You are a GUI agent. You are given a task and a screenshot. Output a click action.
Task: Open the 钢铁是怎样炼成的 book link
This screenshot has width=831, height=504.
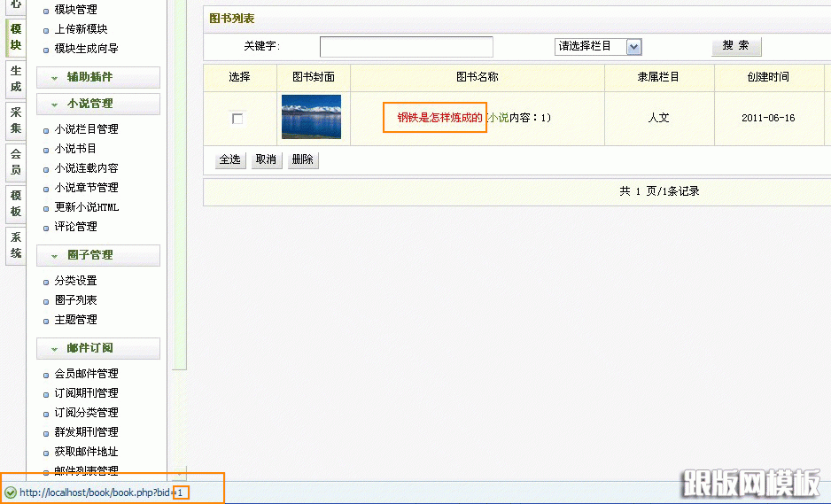(x=440, y=118)
